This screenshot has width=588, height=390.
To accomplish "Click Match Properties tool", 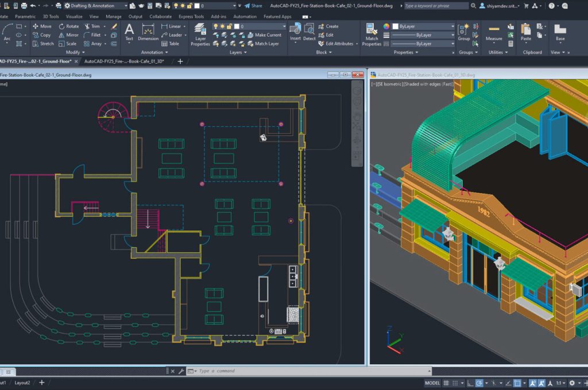I will pos(372,34).
